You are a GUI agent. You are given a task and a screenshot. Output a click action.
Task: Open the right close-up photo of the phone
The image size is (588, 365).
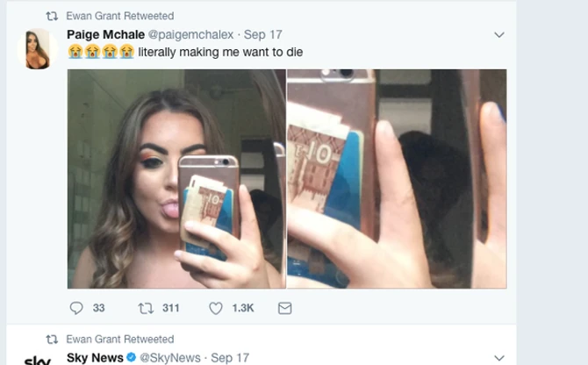coord(397,179)
